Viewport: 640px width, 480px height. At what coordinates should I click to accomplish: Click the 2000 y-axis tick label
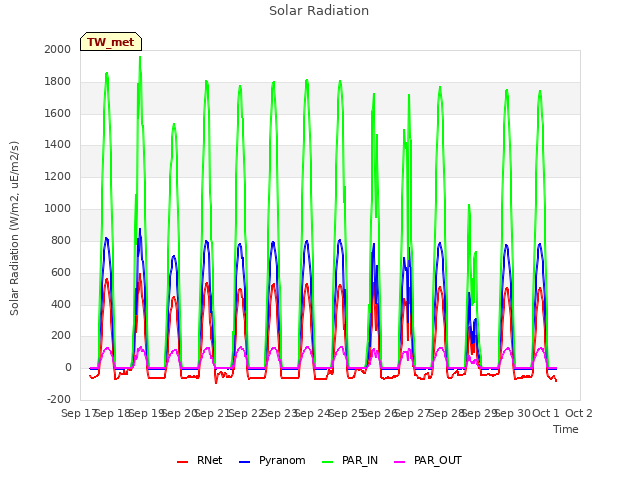point(58,49)
